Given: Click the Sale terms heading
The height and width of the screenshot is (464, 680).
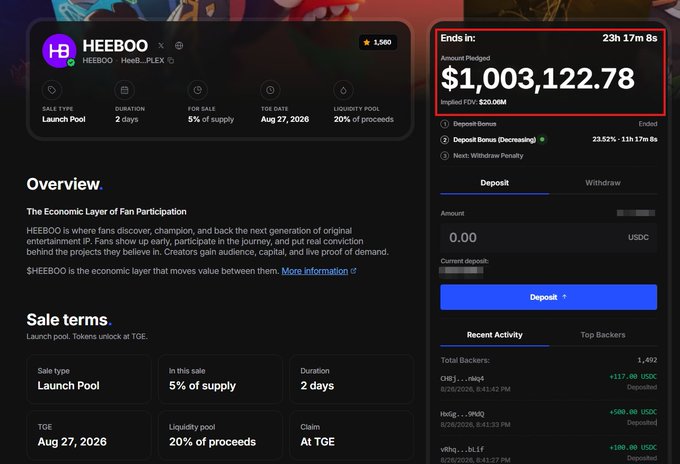Looking at the screenshot, I should [69, 320].
